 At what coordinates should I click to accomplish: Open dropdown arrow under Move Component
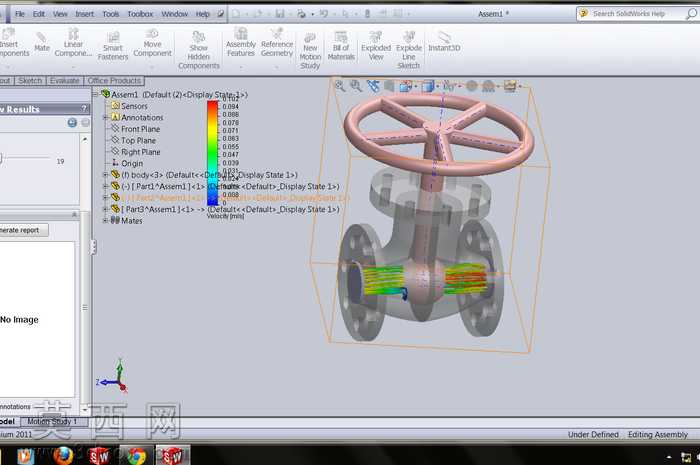tap(152, 67)
